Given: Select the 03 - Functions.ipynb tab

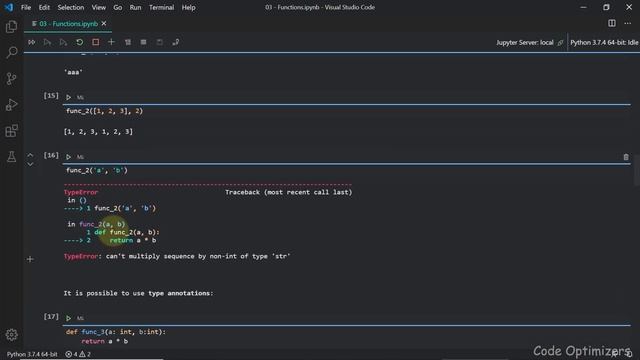Looking at the screenshot, I should click(x=68, y=24).
